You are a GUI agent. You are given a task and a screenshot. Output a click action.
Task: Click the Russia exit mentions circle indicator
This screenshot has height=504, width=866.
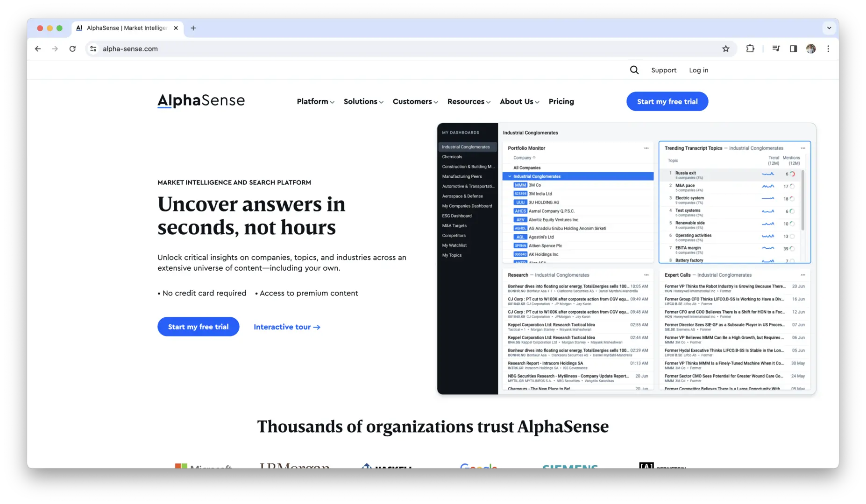pos(792,174)
